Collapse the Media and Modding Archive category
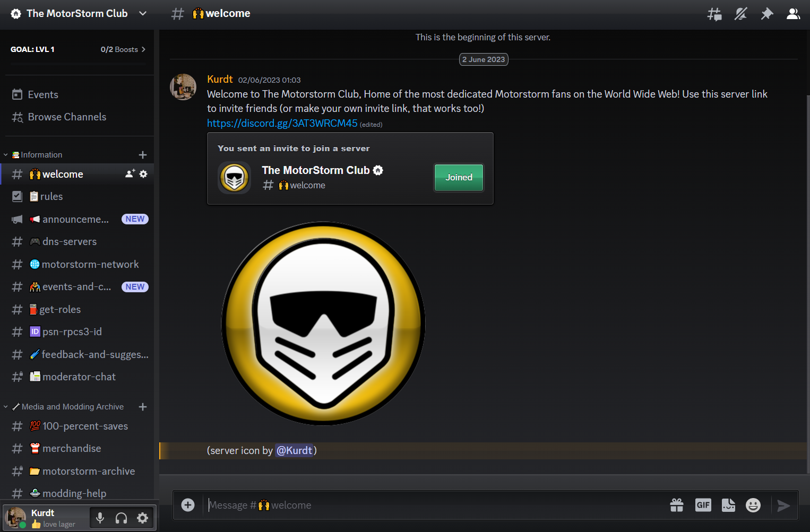 tap(6, 406)
